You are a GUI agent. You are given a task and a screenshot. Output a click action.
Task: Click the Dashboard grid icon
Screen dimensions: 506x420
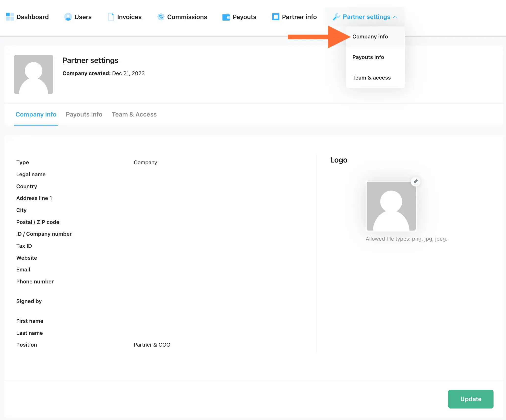(10, 17)
